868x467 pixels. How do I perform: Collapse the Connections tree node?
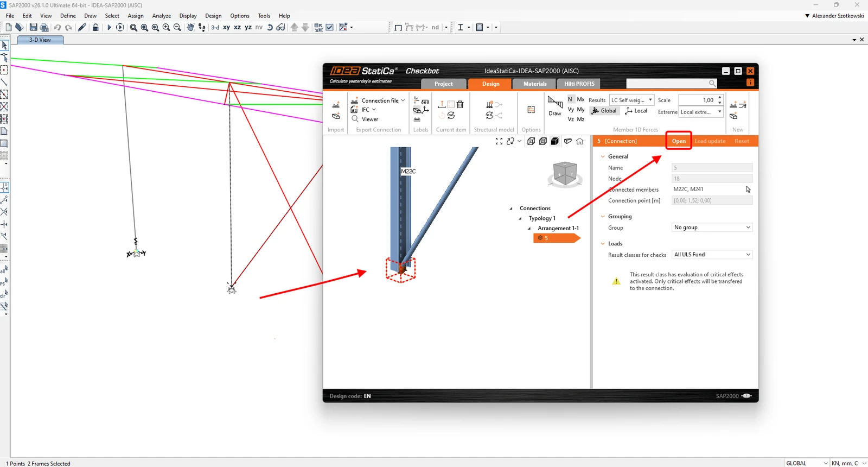[511, 209]
